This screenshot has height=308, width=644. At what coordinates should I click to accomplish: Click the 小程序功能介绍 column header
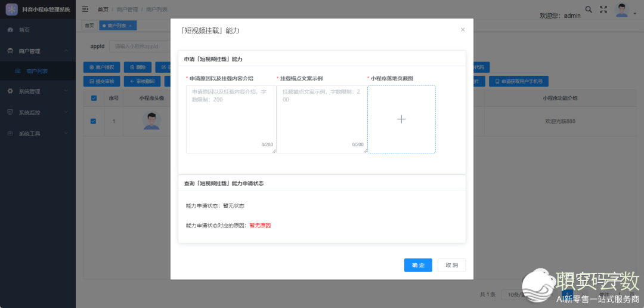pos(560,98)
